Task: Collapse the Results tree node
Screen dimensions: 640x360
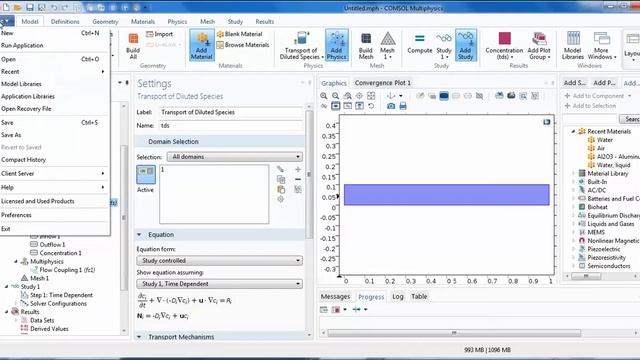Action: pos(7,312)
